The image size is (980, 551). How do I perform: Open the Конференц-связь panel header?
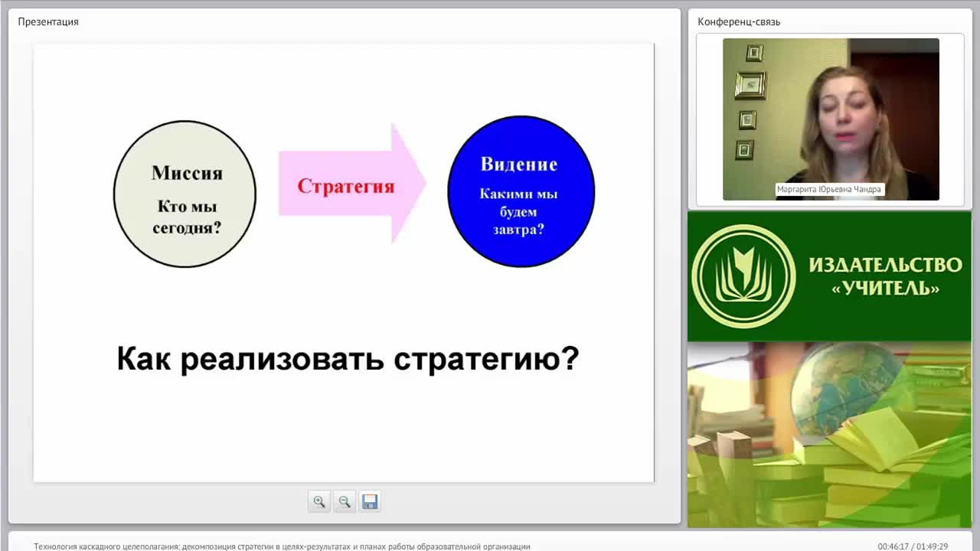[739, 21]
